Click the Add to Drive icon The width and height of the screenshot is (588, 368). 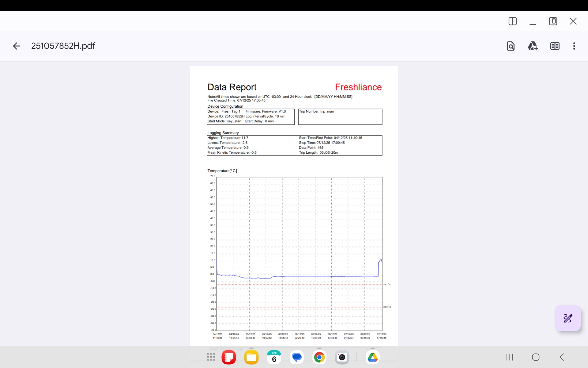pyautogui.click(x=533, y=46)
